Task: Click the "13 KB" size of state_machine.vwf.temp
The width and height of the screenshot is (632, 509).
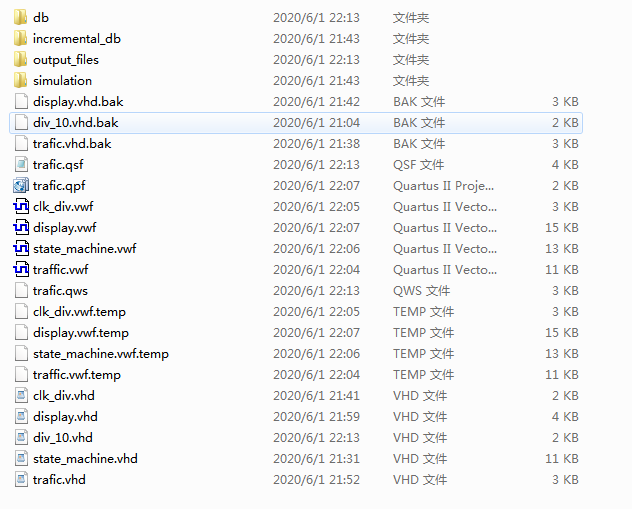Action: pos(562,353)
